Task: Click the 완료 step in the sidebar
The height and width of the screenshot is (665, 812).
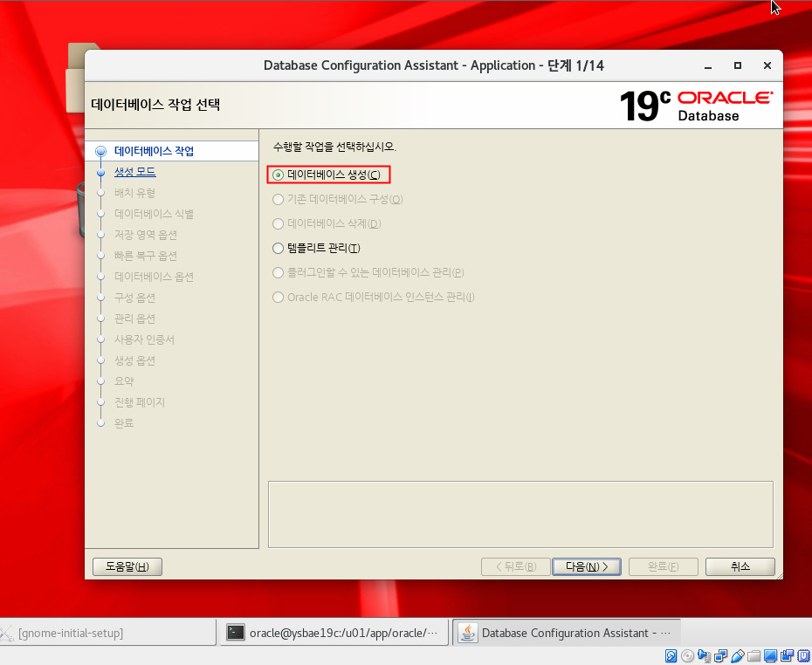Action: (124, 423)
